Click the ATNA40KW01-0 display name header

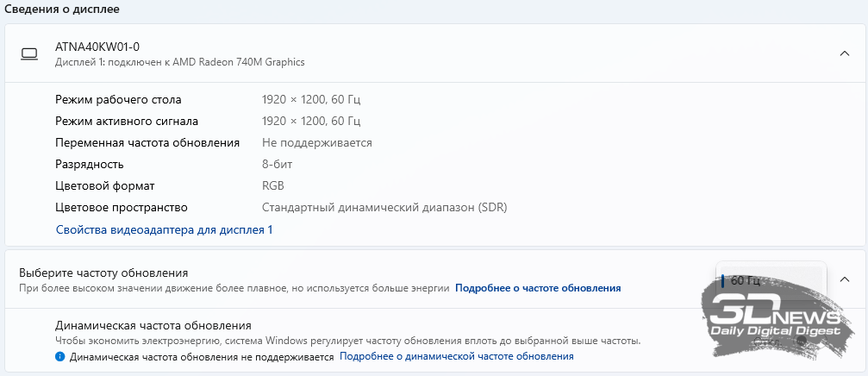97,47
